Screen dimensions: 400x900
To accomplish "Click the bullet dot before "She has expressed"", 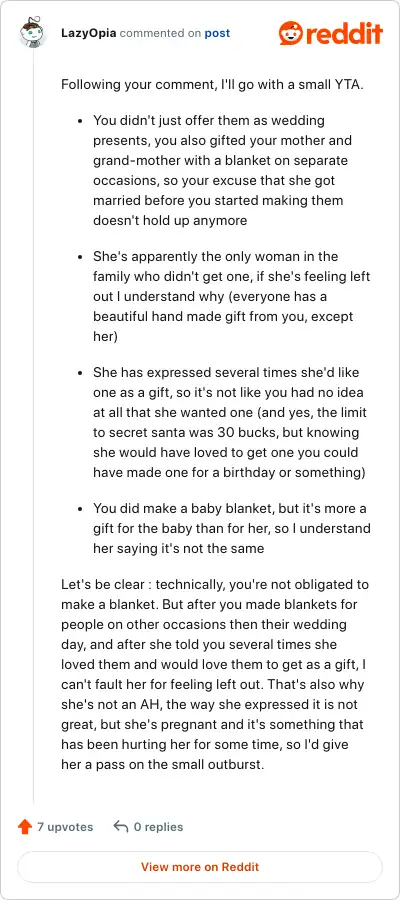I will point(81,373).
